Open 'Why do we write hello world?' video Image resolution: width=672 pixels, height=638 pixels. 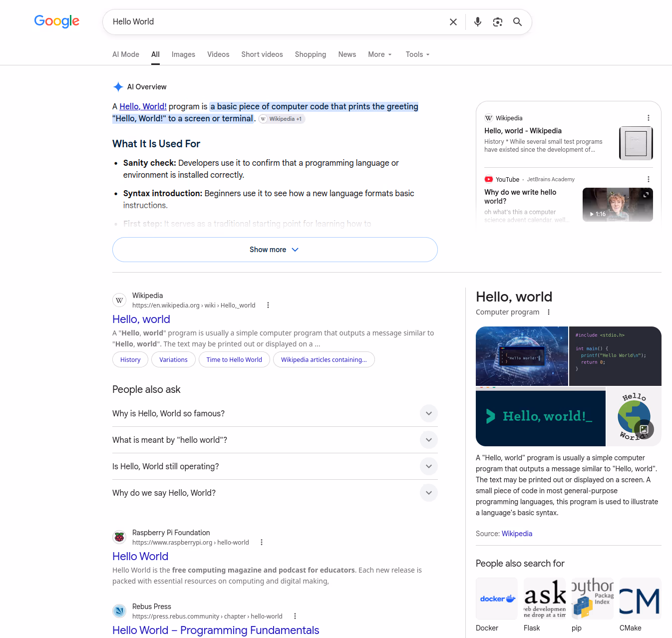click(x=520, y=197)
